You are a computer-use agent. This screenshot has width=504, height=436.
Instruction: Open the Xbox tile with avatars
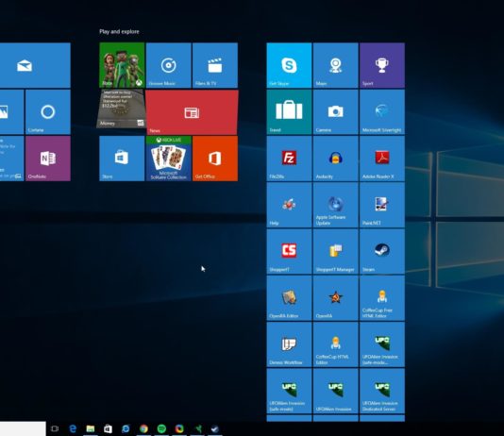click(122, 65)
